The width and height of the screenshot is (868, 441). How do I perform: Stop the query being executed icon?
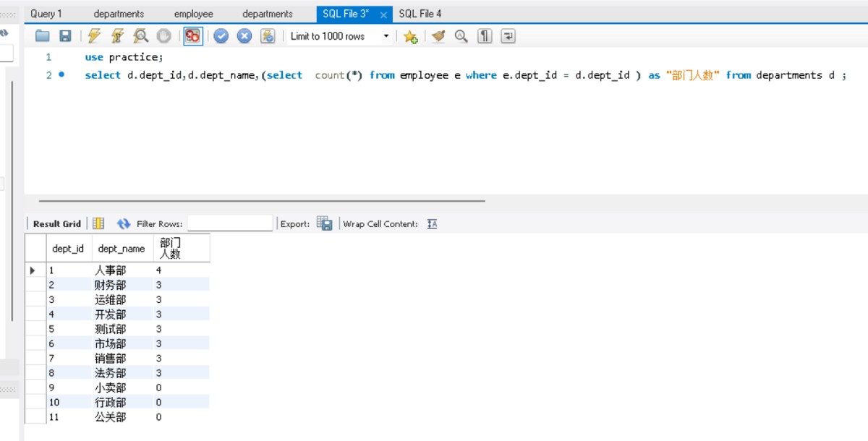coord(164,36)
